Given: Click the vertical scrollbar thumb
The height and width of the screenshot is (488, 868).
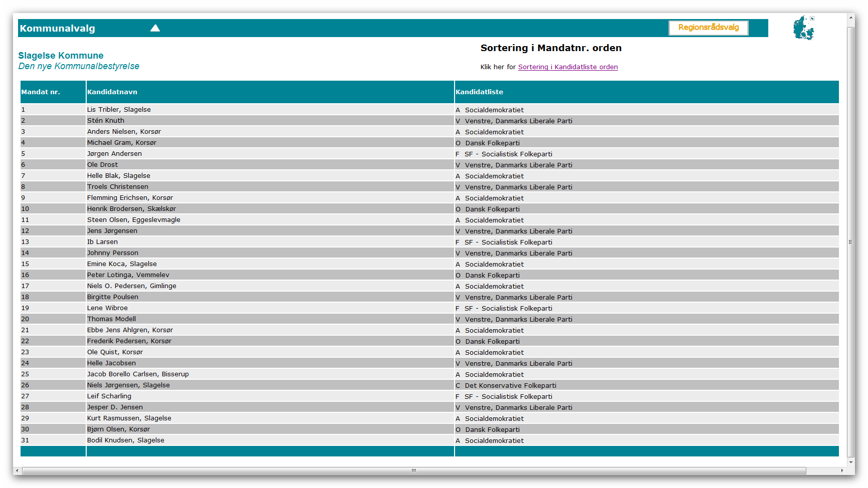Looking at the screenshot, I should point(850,241).
